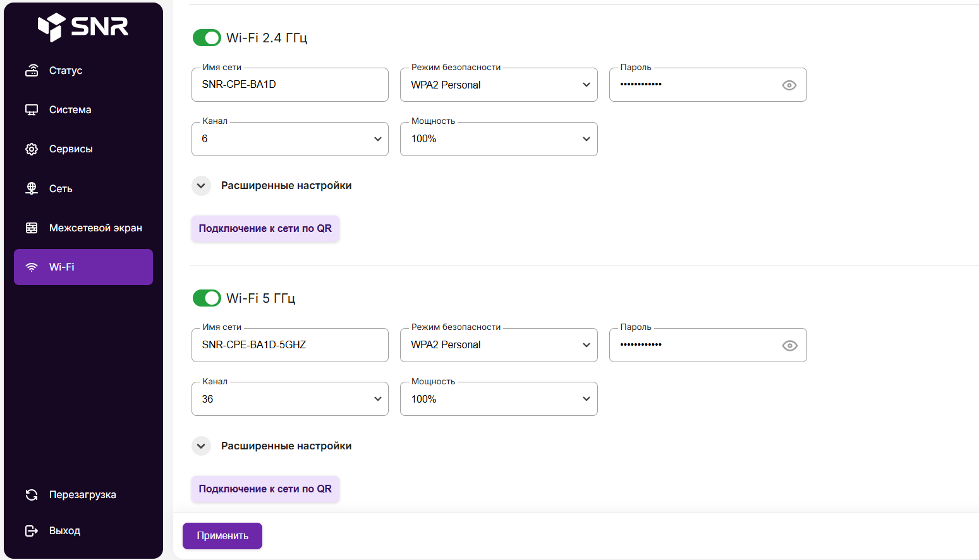Click the SNR logo in sidebar

coord(83,27)
